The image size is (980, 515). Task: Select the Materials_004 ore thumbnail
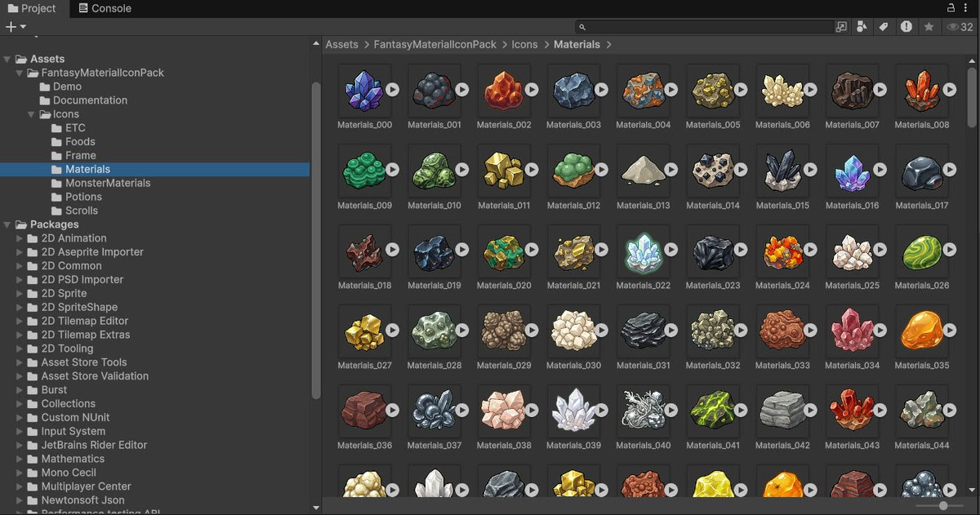[x=643, y=90]
